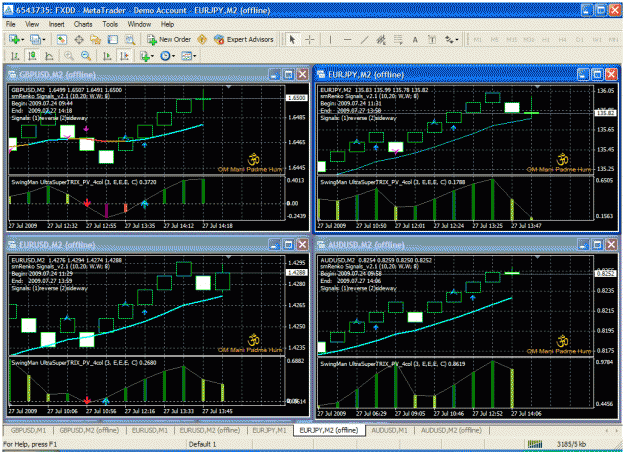This screenshot has height=452, width=625.
Task: Click the connection status bars icon
Action: (x=535, y=444)
